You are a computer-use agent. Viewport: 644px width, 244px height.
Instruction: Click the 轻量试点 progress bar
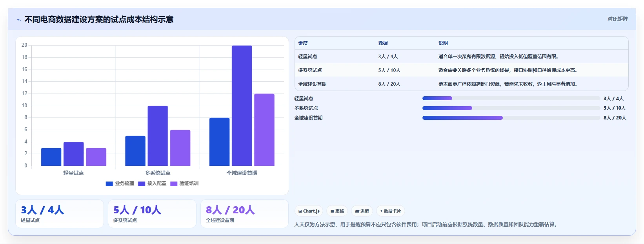[x=511, y=98]
